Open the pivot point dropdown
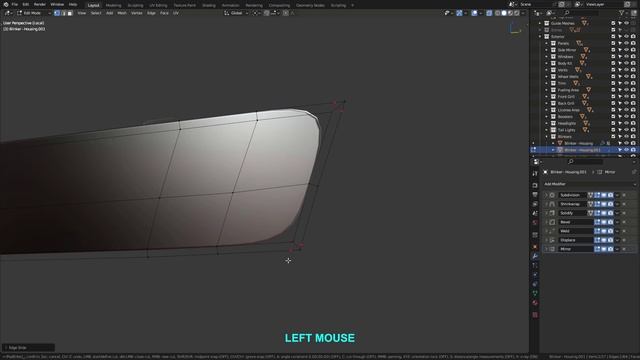The height and width of the screenshot is (360, 640). coord(256,13)
